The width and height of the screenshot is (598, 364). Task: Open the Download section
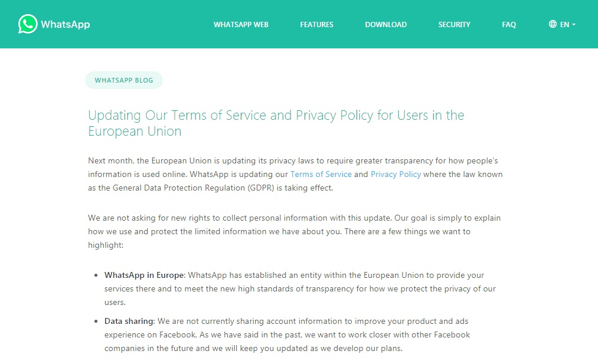click(x=385, y=24)
